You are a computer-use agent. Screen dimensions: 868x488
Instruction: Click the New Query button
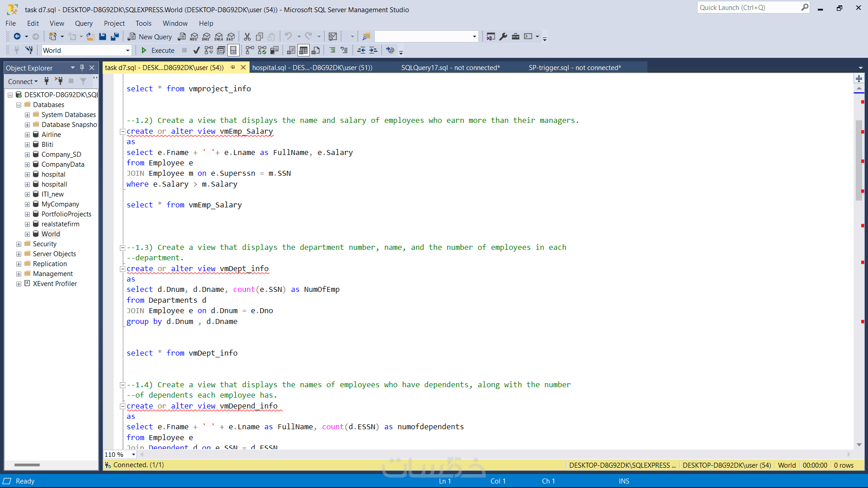pyautogui.click(x=150, y=37)
